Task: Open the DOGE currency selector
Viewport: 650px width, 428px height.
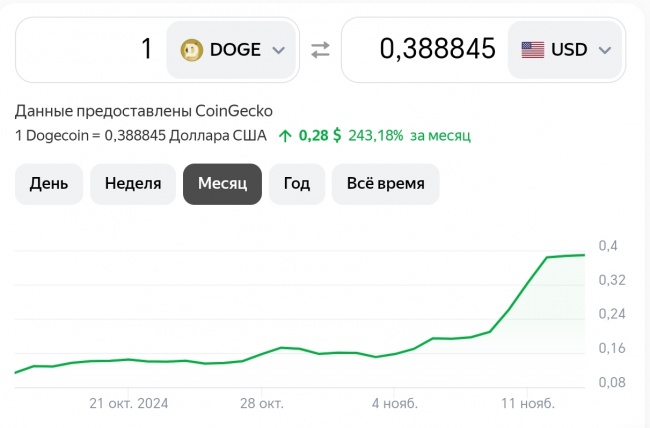Action: click(231, 50)
